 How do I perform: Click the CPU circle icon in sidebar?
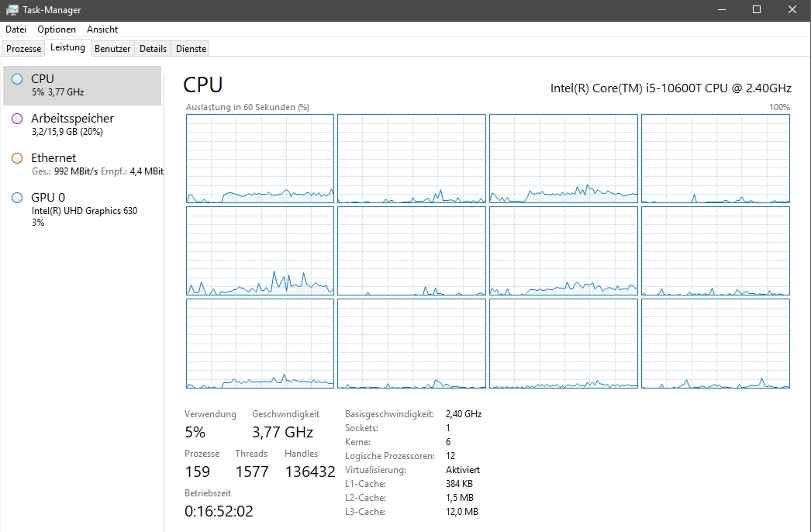coord(17,78)
